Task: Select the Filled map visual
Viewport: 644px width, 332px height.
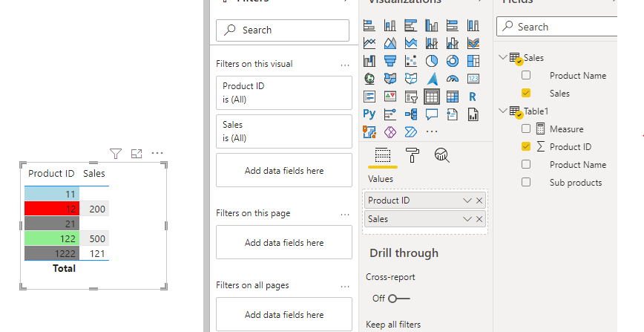Action: coord(390,79)
